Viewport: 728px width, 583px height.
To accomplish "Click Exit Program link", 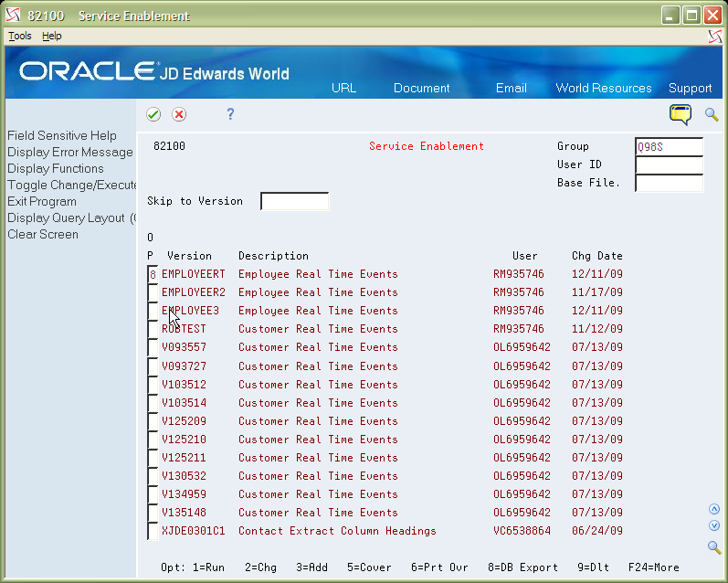I will (x=42, y=202).
